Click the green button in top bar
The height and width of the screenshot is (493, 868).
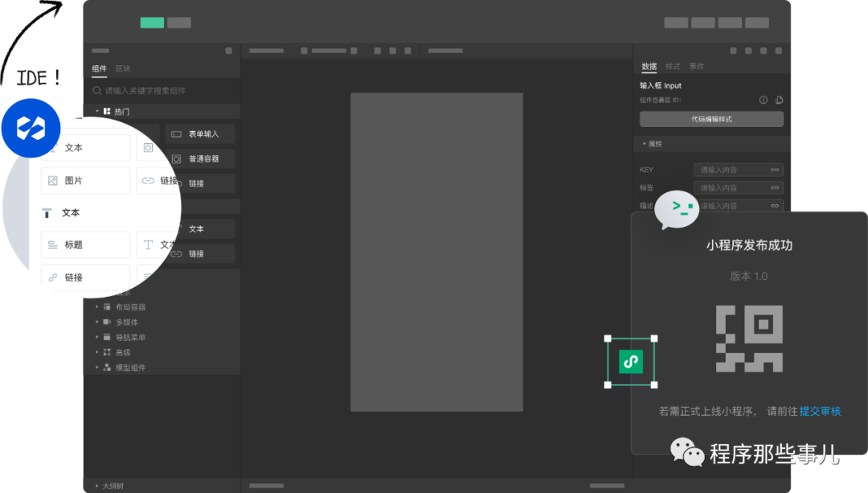(152, 23)
